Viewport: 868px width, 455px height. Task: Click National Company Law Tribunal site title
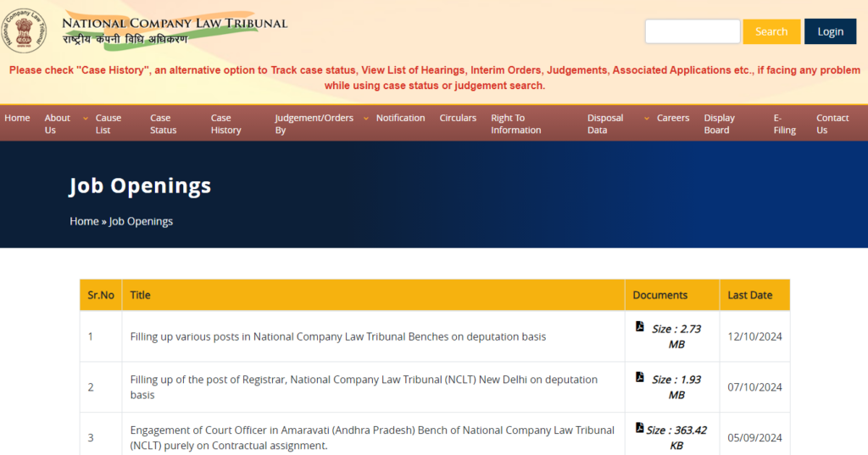[175, 23]
